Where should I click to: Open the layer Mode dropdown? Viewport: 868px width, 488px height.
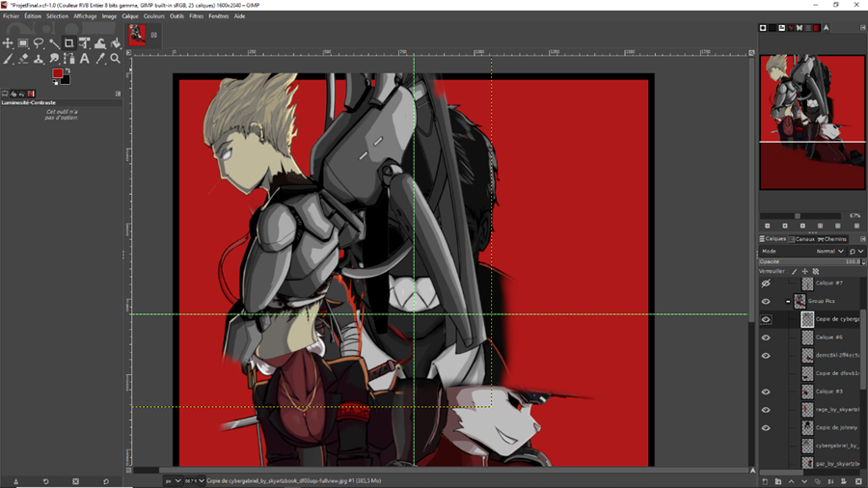(829, 251)
